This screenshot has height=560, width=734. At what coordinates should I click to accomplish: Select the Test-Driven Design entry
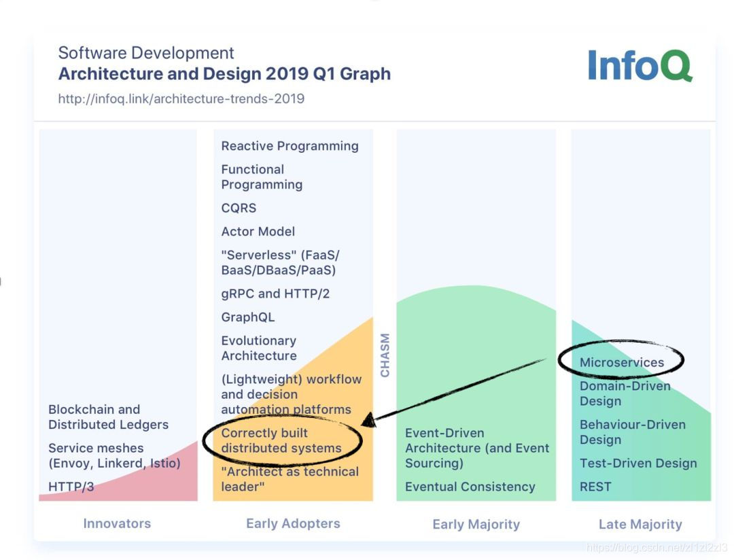pos(638,463)
